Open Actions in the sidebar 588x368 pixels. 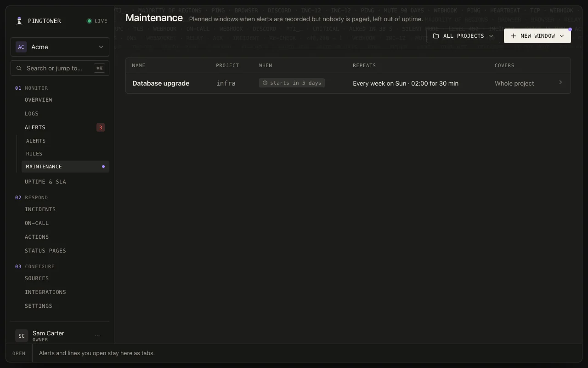(x=37, y=237)
